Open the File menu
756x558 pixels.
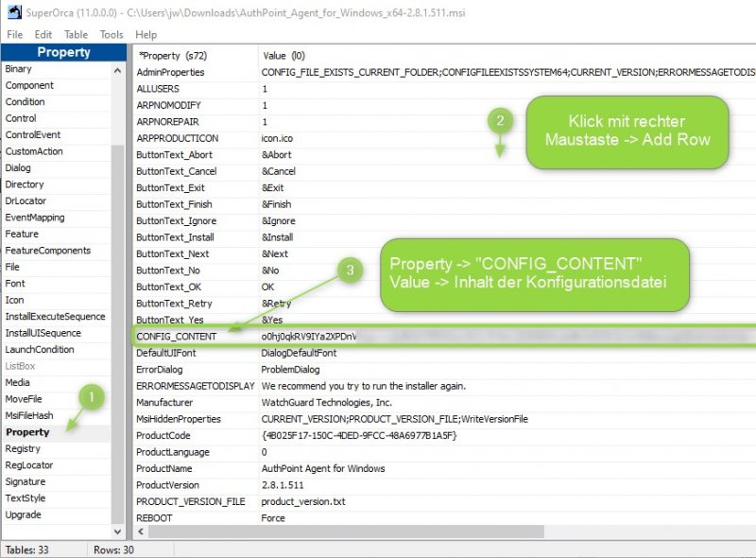coord(14,33)
